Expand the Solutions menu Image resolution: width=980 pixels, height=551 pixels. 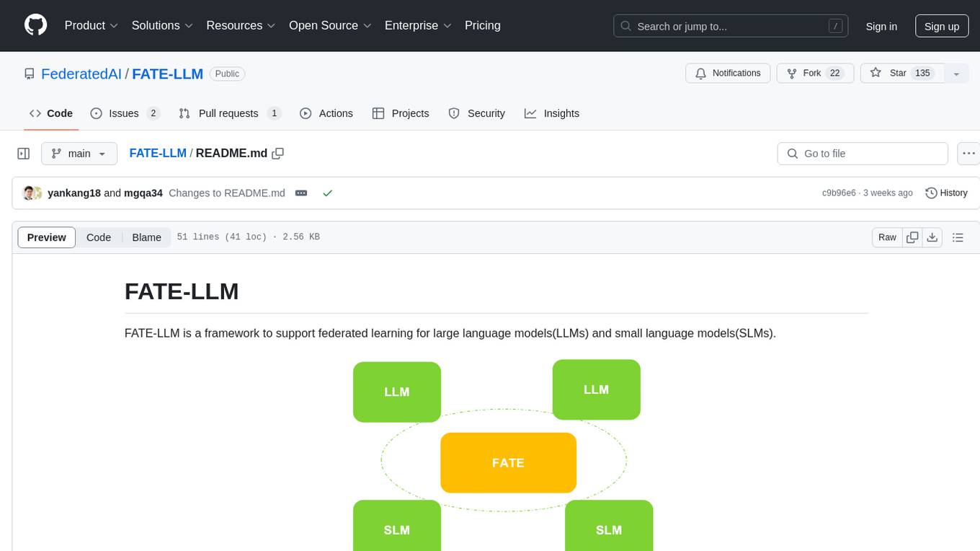(x=162, y=25)
